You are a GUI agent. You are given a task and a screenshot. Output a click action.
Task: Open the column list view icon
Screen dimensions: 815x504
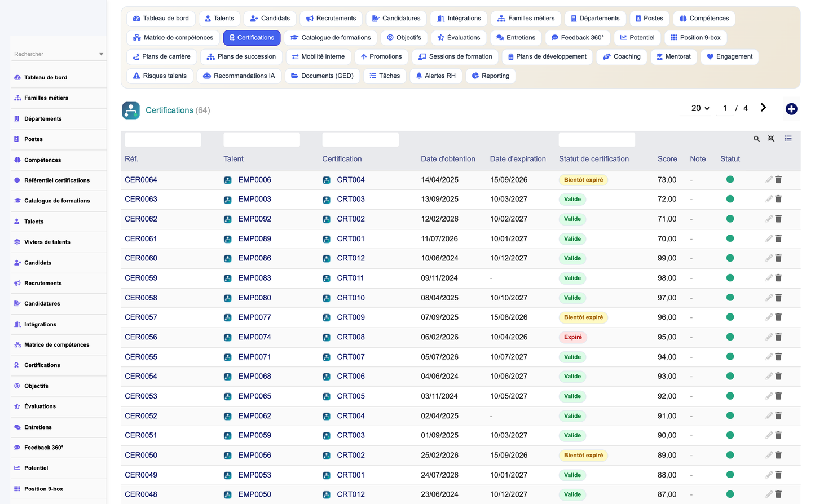click(788, 138)
